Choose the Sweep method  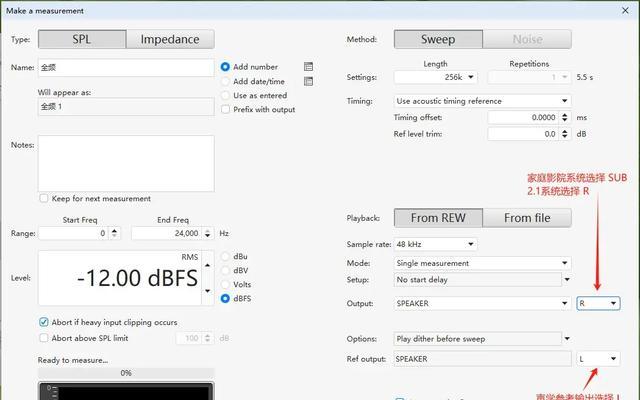point(438,39)
